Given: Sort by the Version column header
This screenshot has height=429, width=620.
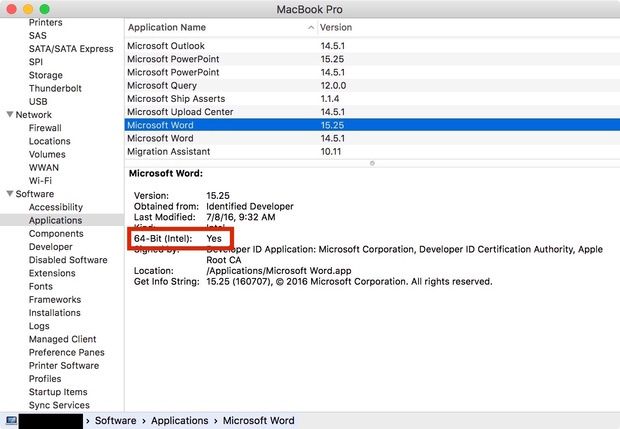Looking at the screenshot, I should 336,27.
